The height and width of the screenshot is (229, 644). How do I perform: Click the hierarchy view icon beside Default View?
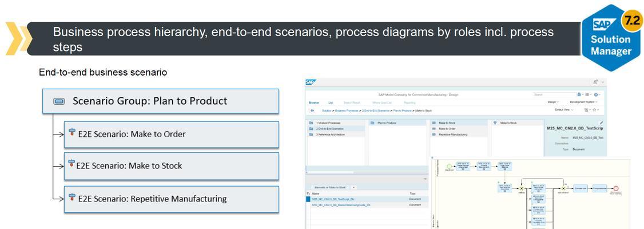click(586, 110)
